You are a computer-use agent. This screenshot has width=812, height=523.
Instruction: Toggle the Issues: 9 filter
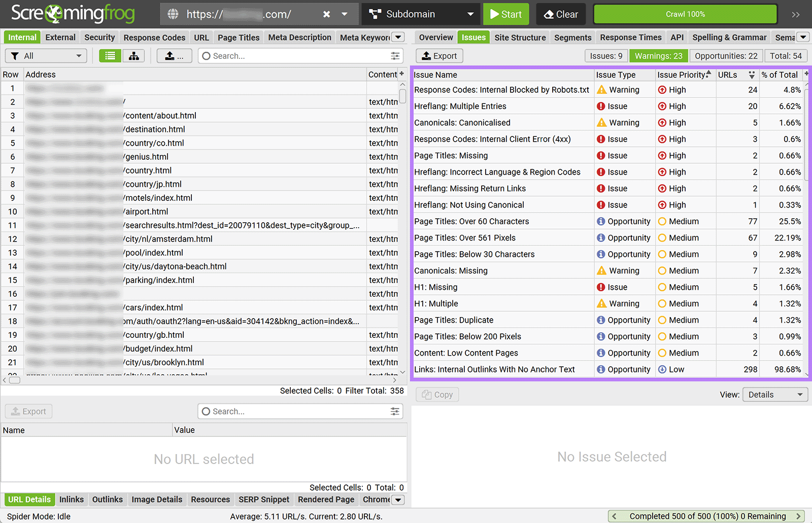pyautogui.click(x=606, y=56)
